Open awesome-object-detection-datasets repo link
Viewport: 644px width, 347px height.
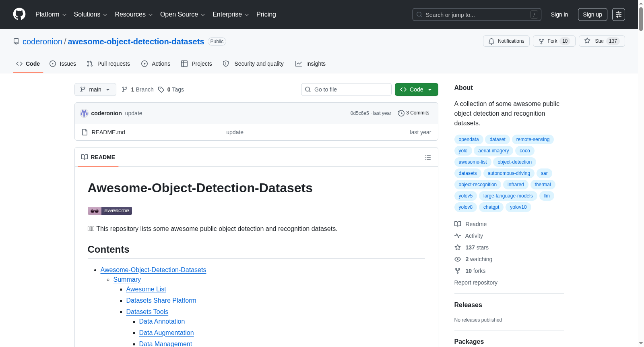136,42
